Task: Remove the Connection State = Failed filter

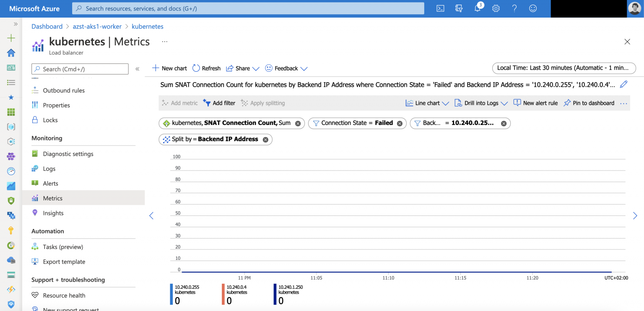Action: (x=400, y=123)
